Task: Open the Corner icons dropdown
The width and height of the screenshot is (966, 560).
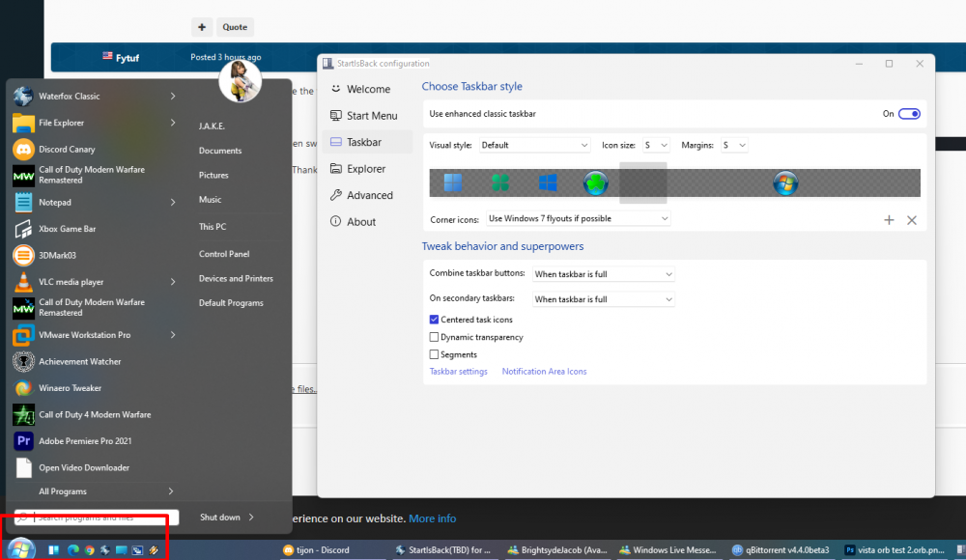Action: [578, 219]
